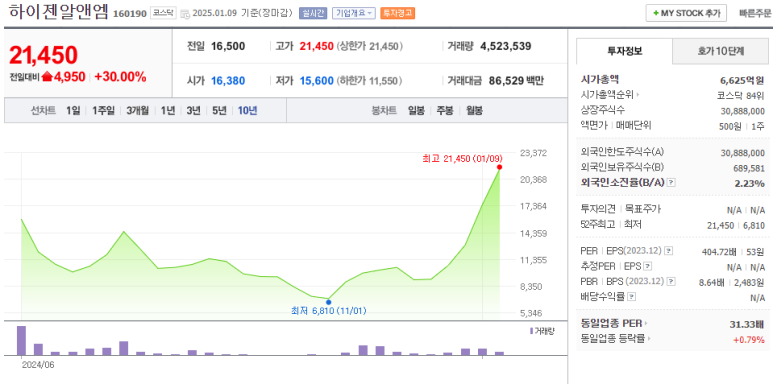The height and width of the screenshot is (384, 773).
Task: Click the 시가총액 value 6,625억원
Action: click(742, 80)
